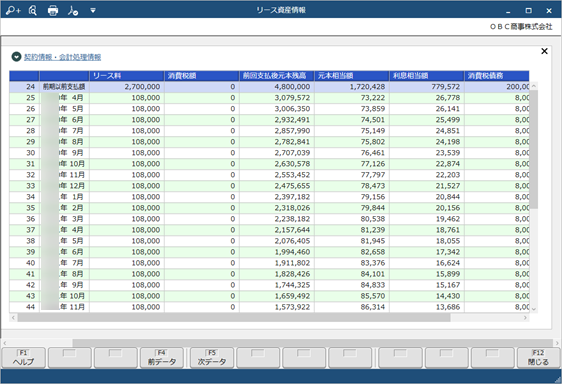The height and width of the screenshot is (384, 562).
Task: Click the 消費税額 column header
Action: [202, 76]
